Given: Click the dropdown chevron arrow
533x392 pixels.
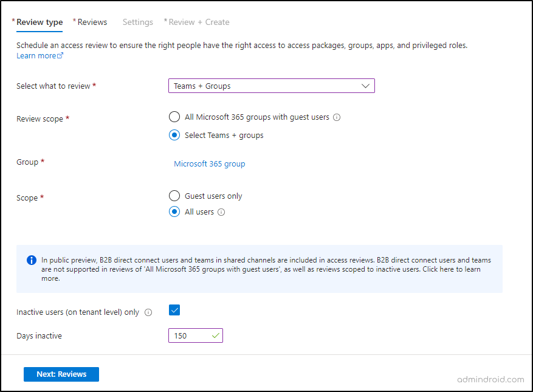Looking at the screenshot, I should [x=365, y=86].
